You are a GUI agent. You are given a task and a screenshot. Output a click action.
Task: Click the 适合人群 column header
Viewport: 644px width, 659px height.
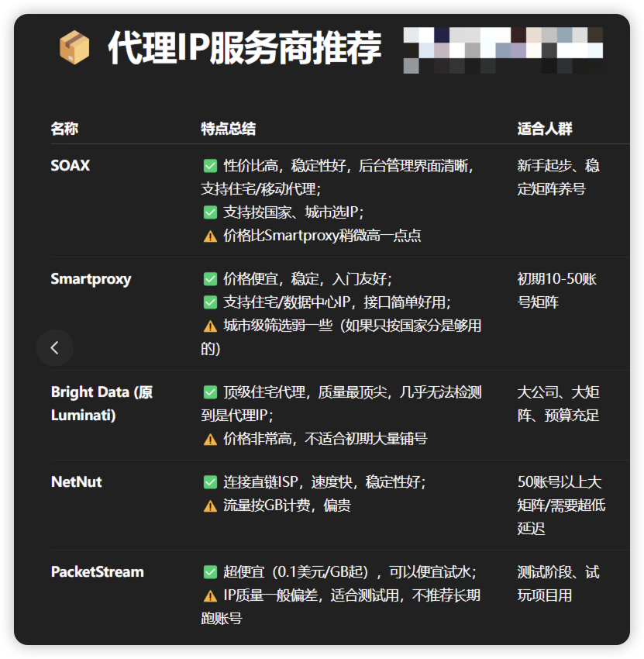(x=545, y=129)
